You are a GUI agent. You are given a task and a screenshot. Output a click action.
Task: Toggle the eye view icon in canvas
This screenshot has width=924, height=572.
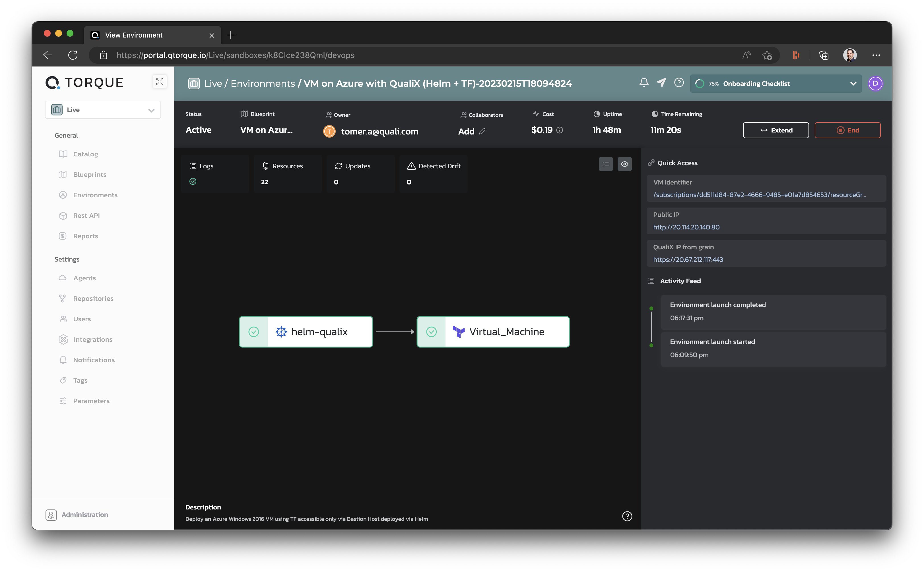point(624,164)
